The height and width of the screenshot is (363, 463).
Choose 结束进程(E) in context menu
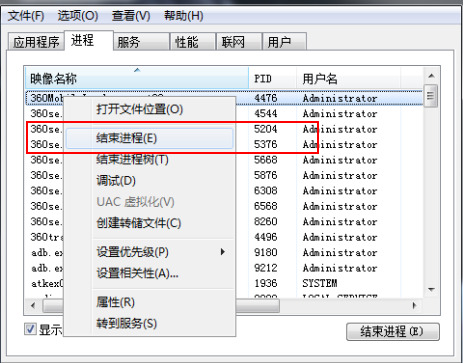[x=149, y=138]
